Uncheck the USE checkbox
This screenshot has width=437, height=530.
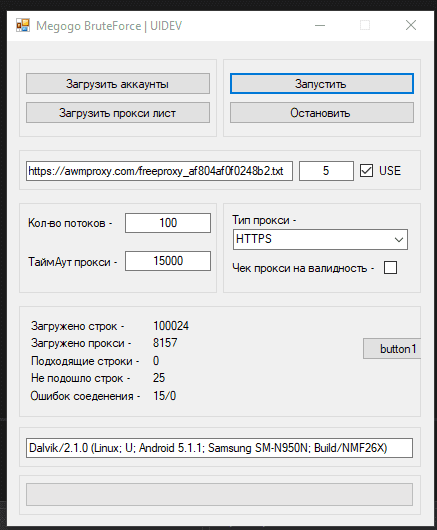pos(366,171)
